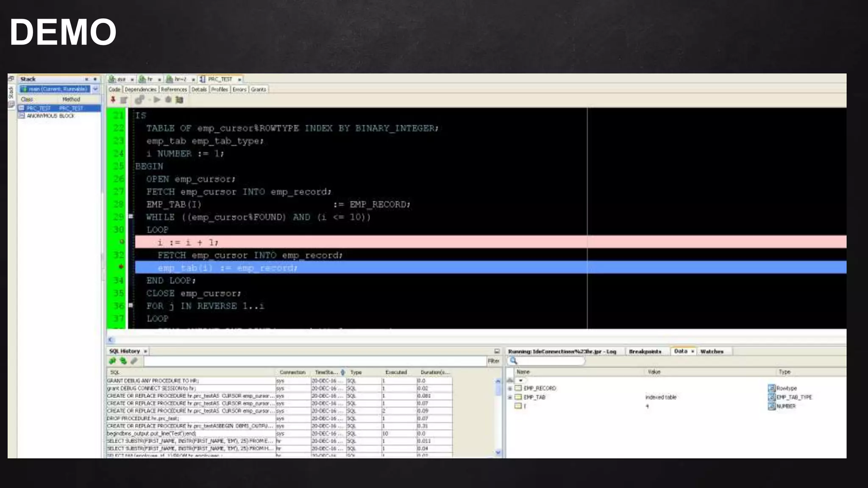The width and height of the screenshot is (868, 488).
Task: Toggle the breakpoint on line with i := i + 1
Action: click(x=121, y=242)
